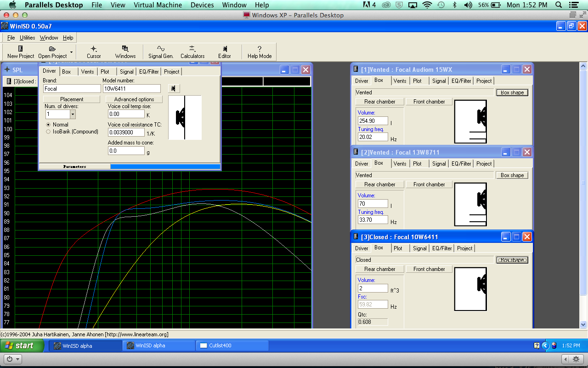Click Front chamber in Focal 13W8711 window

[429, 184]
